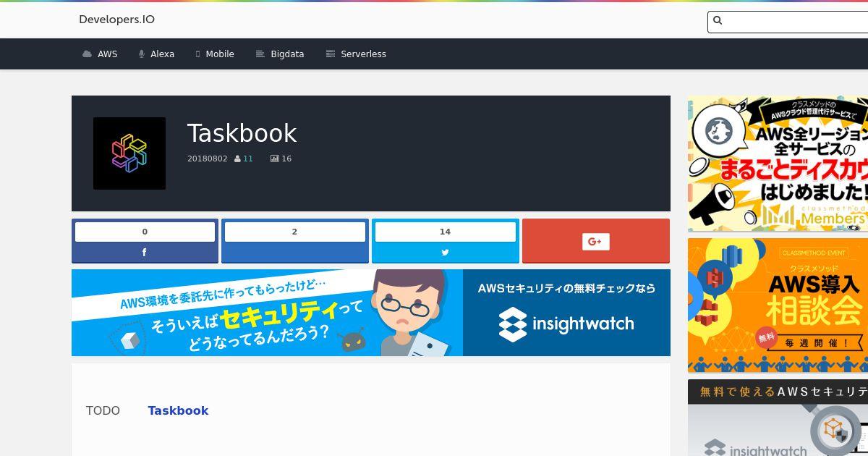The width and height of the screenshot is (868, 456).
Task: Click the Taskbook colorful logo thumbnail
Action: (129, 153)
